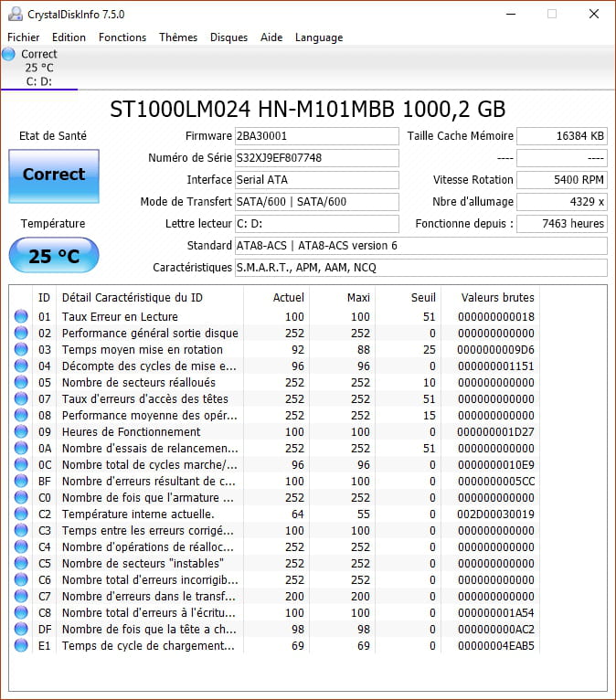Click status orb for ID C4 réallocation row

click(21, 546)
